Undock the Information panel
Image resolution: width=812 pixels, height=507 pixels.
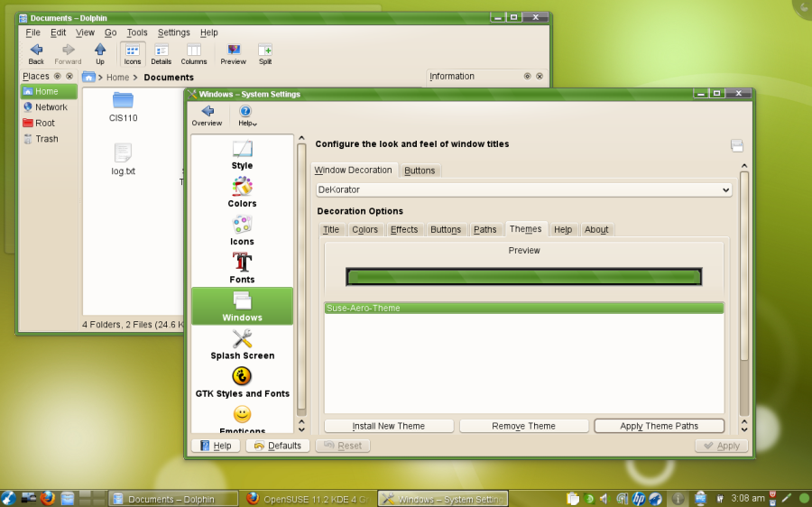tap(527, 76)
